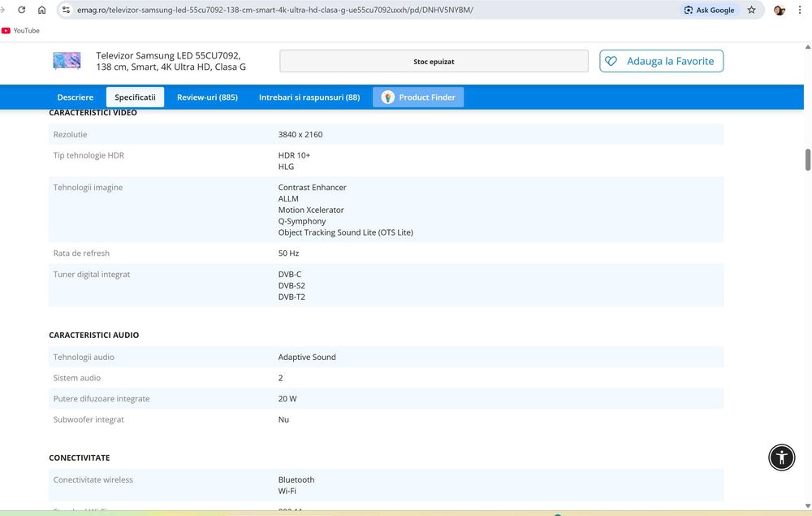Open the YouTube bookmark

tap(21, 31)
